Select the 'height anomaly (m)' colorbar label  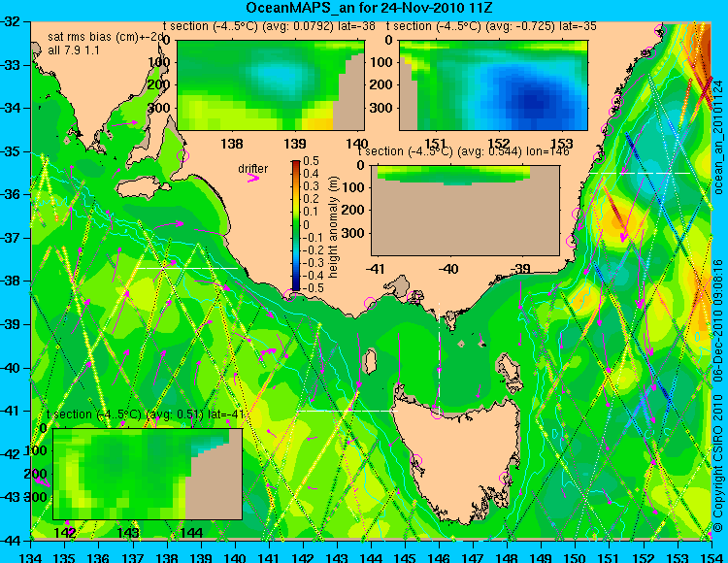coord(333,227)
